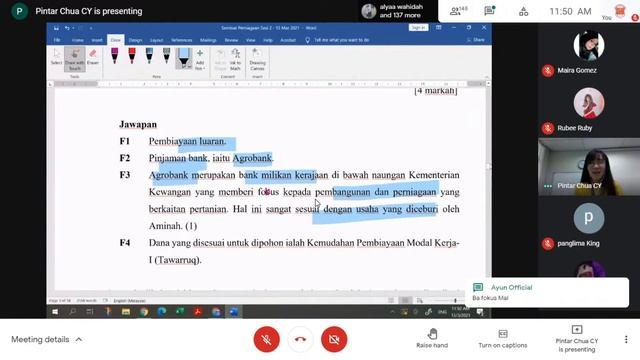This screenshot has width=640, height=360.
Task: Click the Ink to Shape button
Action: click(220, 60)
